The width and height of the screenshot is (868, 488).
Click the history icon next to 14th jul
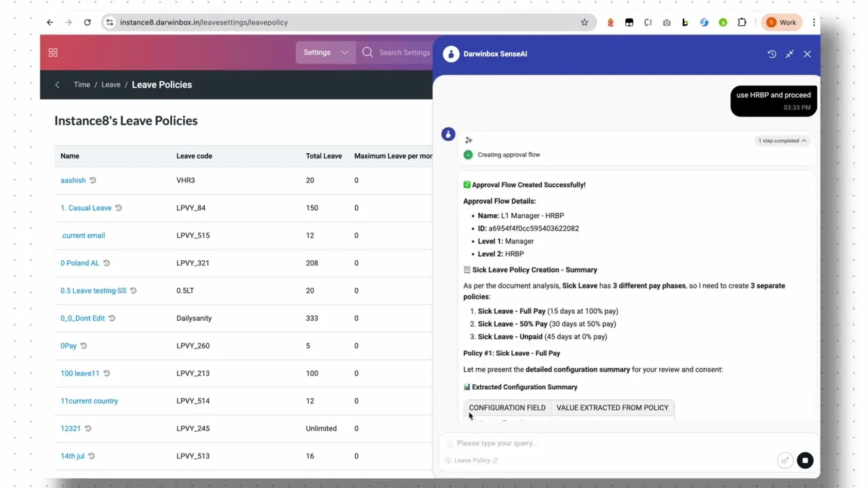coord(92,456)
